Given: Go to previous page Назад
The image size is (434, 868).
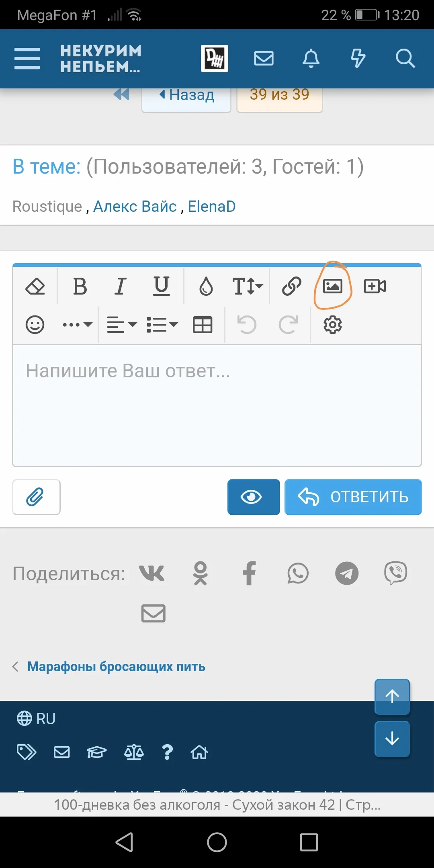Looking at the screenshot, I should (x=186, y=96).
